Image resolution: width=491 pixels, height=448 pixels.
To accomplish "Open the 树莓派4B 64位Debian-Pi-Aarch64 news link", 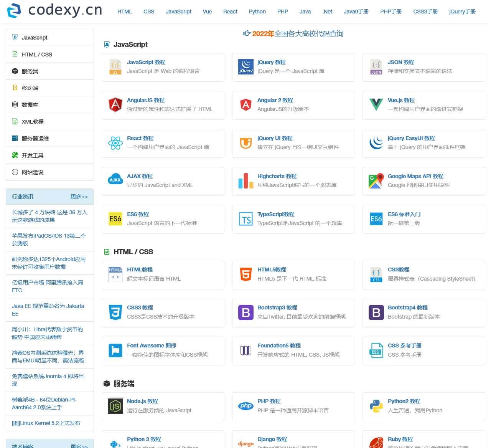I will tap(44, 403).
